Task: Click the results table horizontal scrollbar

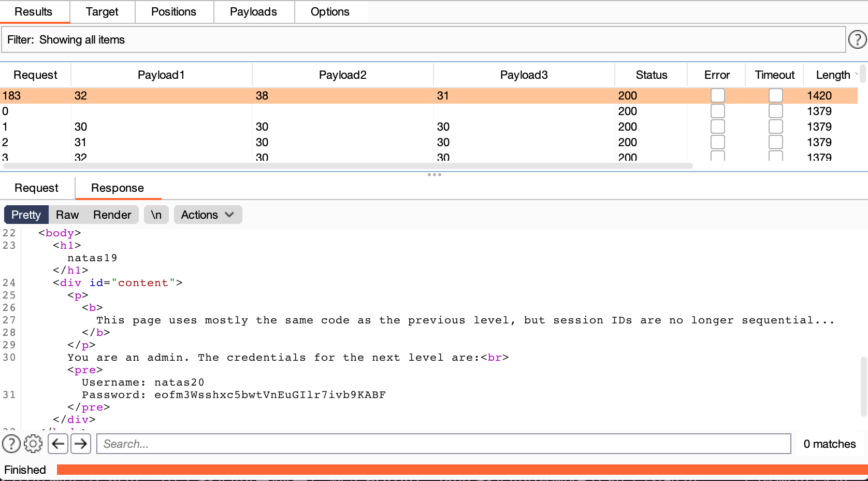Action: tap(347, 166)
